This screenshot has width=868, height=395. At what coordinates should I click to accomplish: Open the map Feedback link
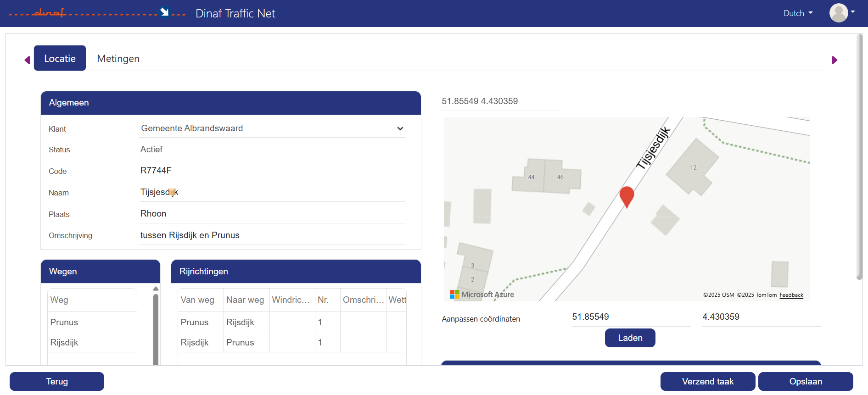[x=791, y=295]
